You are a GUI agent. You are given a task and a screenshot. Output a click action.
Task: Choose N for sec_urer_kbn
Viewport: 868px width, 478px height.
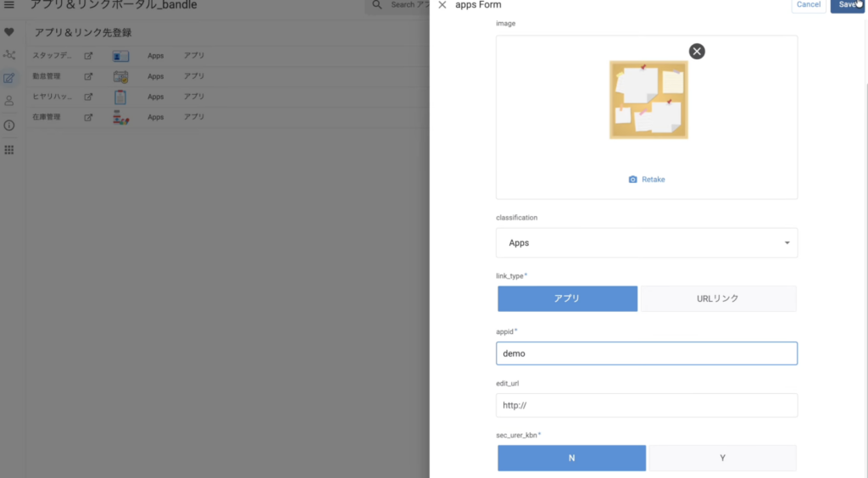[571, 458]
